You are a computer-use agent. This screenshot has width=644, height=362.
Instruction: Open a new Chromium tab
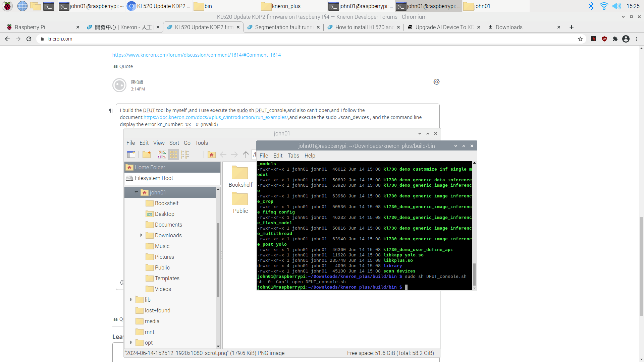(x=572, y=27)
